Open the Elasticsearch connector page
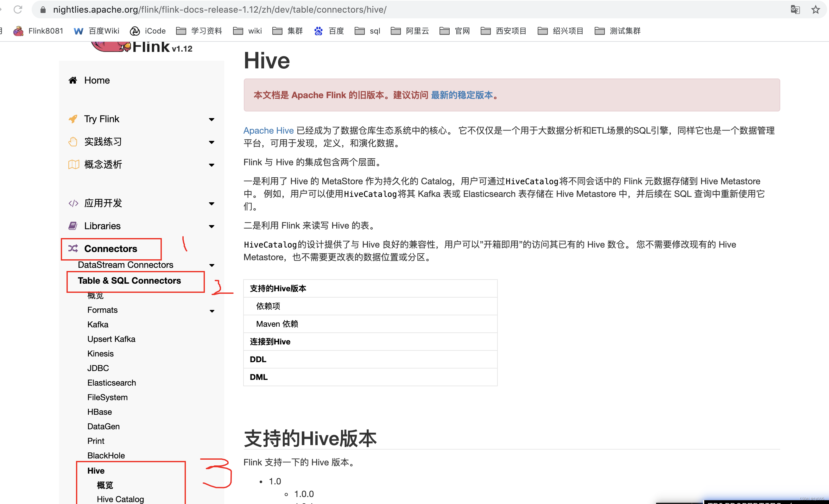Viewport: 829px width, 504px height. pyautogui.click(x=111, y=382)
